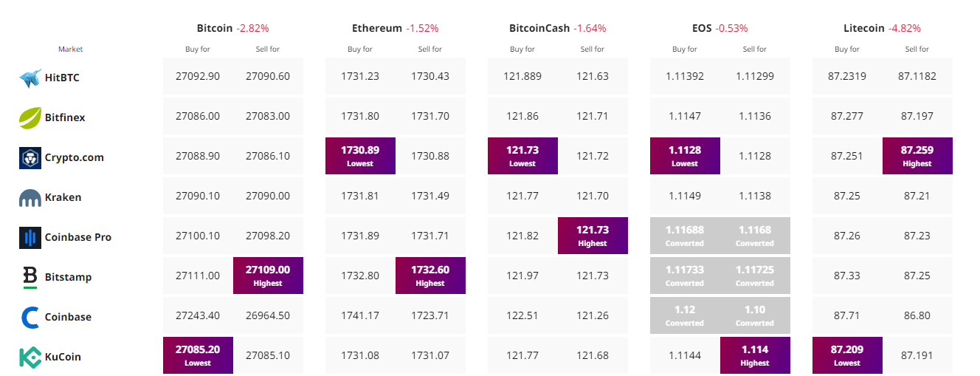Image resolution: width=980 pixels, height=376 pixels.
Task: Click Crypto.com highest Litecoin sell 87.259
Action: point(917,156)
